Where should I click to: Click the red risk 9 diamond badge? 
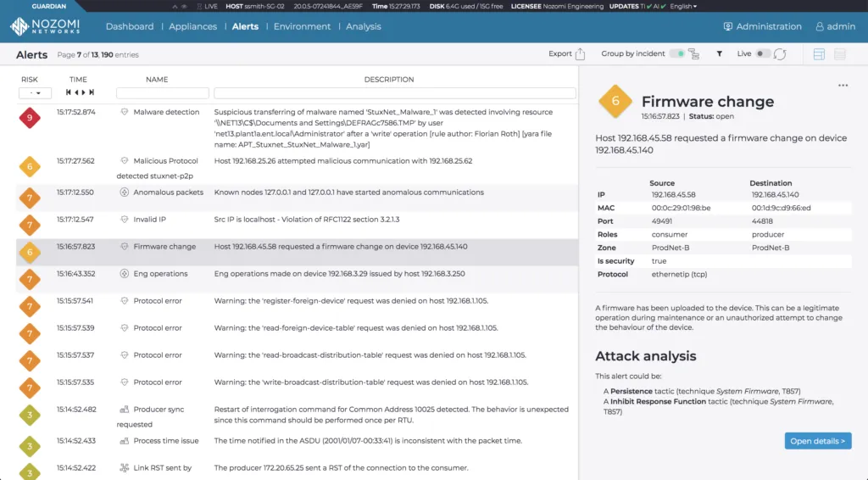coord(30,117)
